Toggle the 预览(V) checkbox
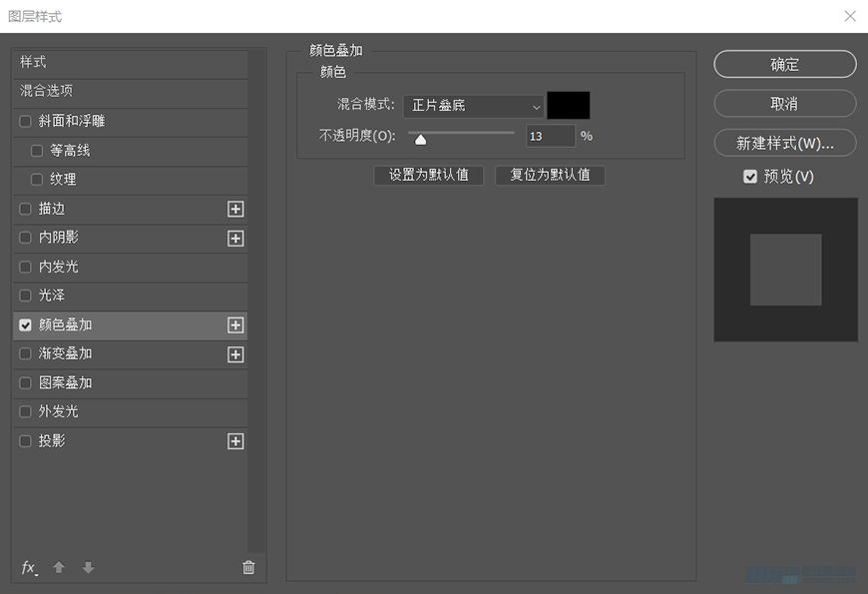The height and width of the screenshot is (594, 868). click(750, 177)
